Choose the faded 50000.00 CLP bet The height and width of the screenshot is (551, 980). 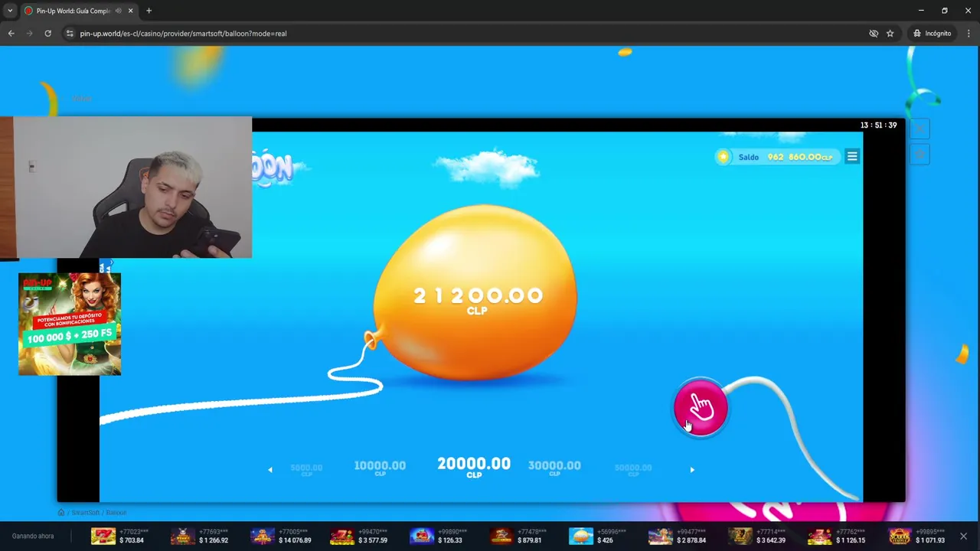coord(633,469)
